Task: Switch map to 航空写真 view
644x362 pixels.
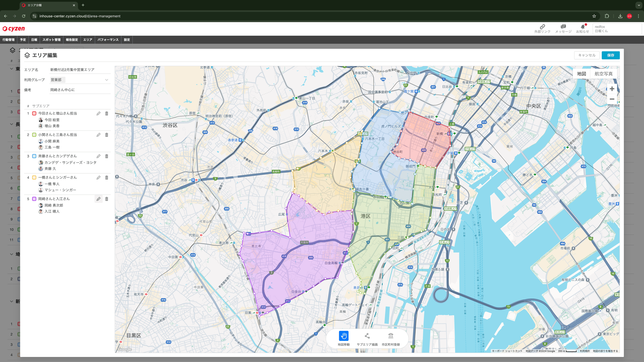Action: coord(603,74)
